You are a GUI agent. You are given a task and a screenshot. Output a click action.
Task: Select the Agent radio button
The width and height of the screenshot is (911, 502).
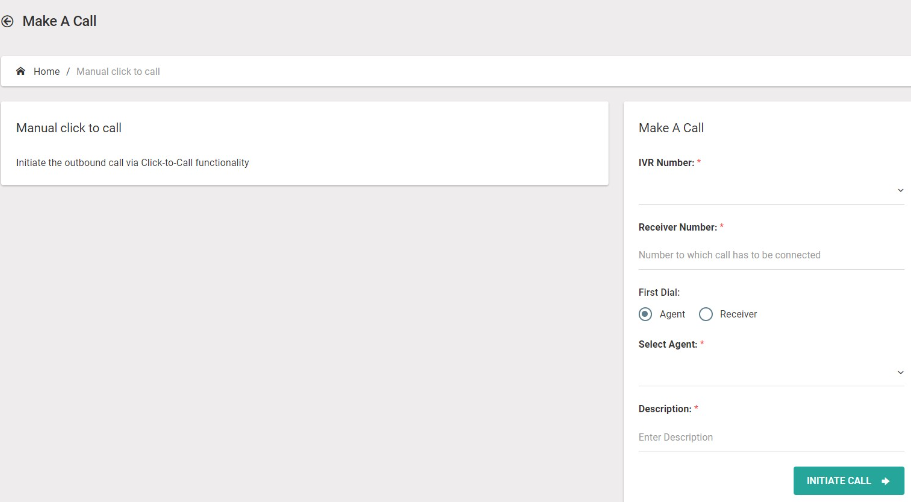[645, 314]
